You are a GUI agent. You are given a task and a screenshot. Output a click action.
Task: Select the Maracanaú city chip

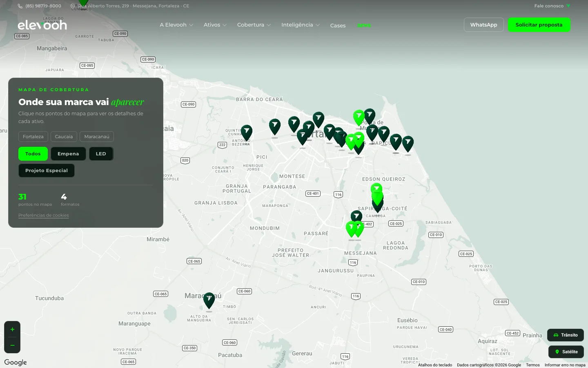point(97,137)
